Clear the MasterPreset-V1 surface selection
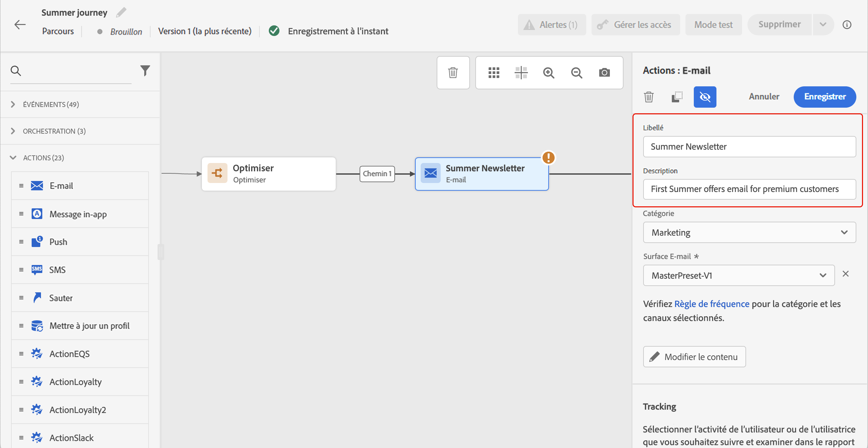 [x=845, y=274]
